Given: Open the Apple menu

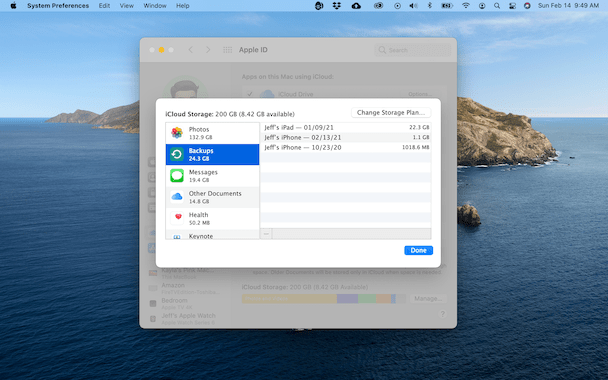Looking at the screenshot, I should [13, 5].
